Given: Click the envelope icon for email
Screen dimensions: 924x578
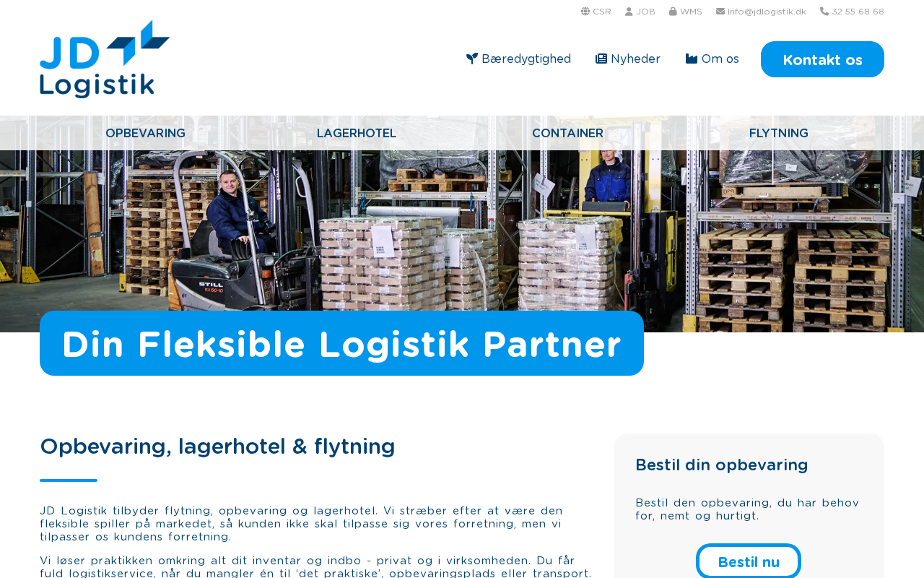Looking at the screenshot, I should 720,12.
